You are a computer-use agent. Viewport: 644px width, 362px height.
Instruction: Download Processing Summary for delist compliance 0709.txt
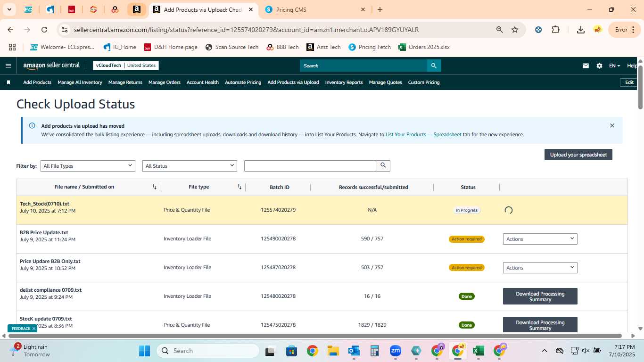(540, 296)
